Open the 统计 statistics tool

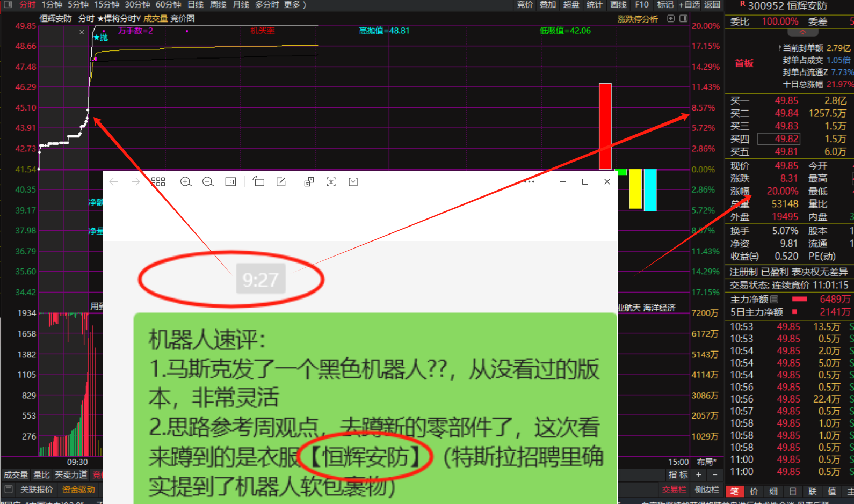595,4
